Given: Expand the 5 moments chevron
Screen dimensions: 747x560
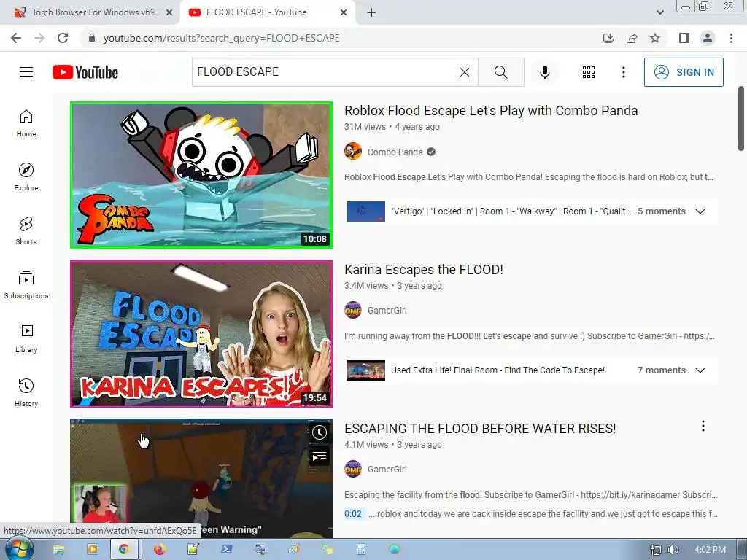Looking at the screenshot, I should point(700,211).
